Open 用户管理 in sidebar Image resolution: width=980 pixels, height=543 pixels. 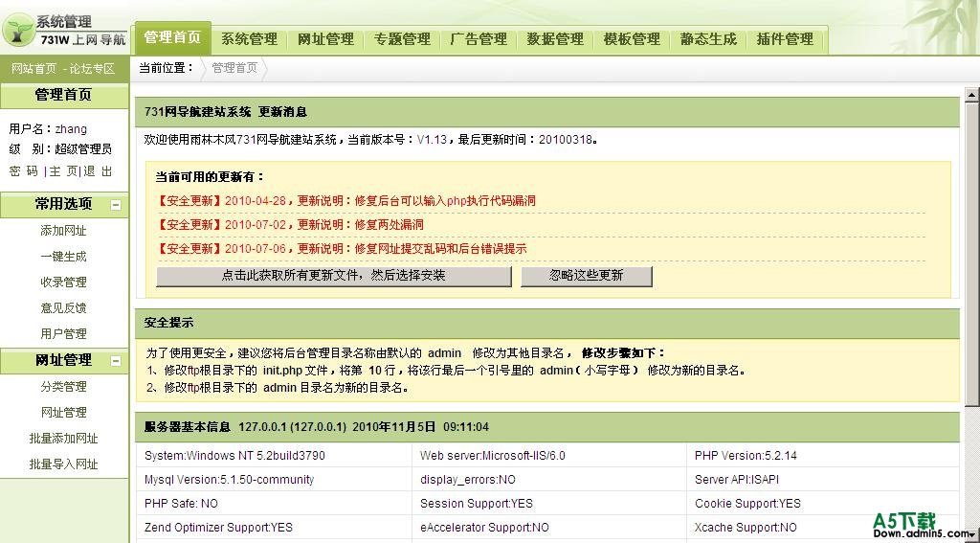tap(64, 334)
